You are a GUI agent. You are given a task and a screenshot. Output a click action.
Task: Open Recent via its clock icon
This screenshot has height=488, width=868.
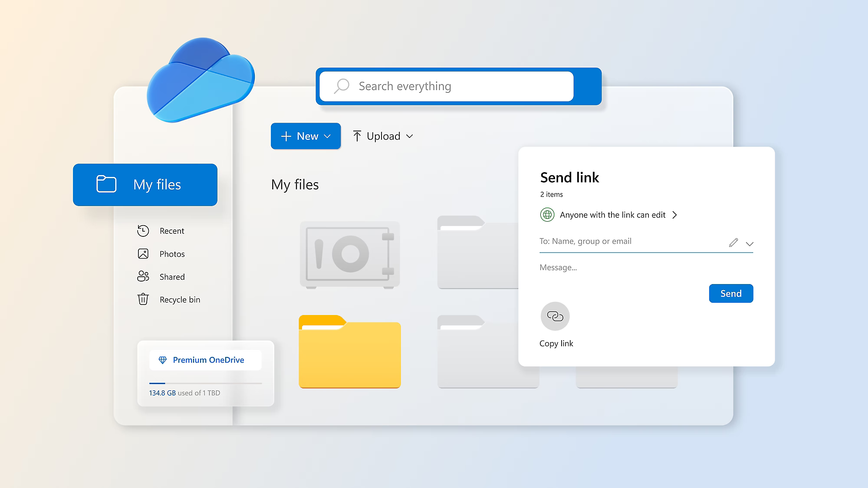(x=143, y=231)
